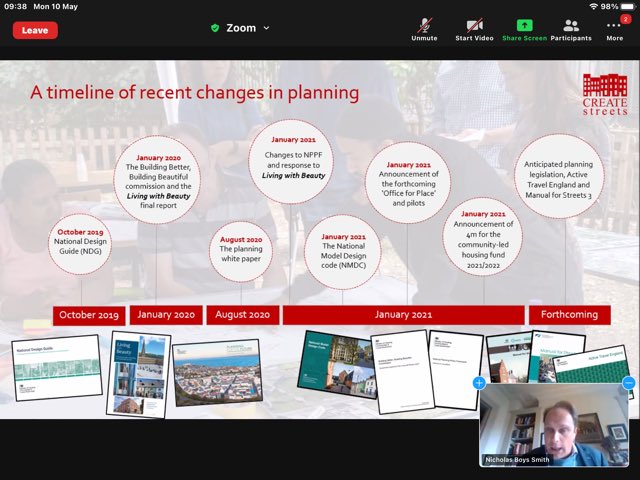Click the National Model Design Code cover

pyautogui.click(x=337, y=364)
